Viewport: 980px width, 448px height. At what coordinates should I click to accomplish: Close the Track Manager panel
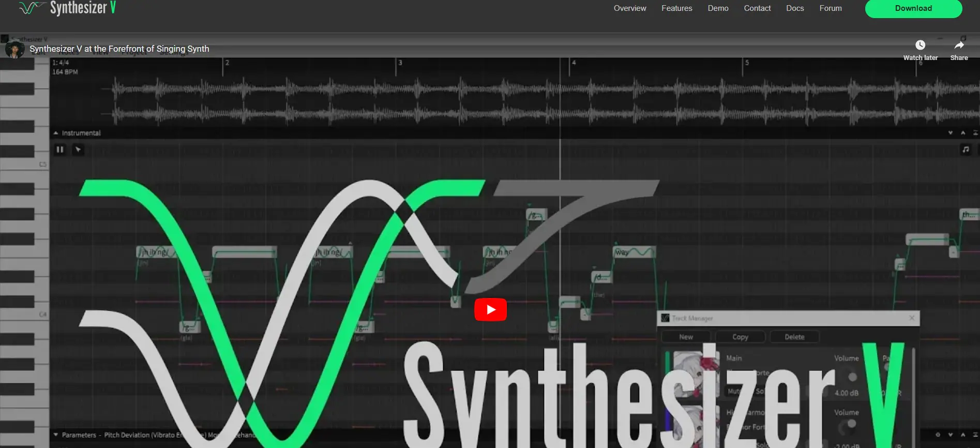tap(912, 318)
